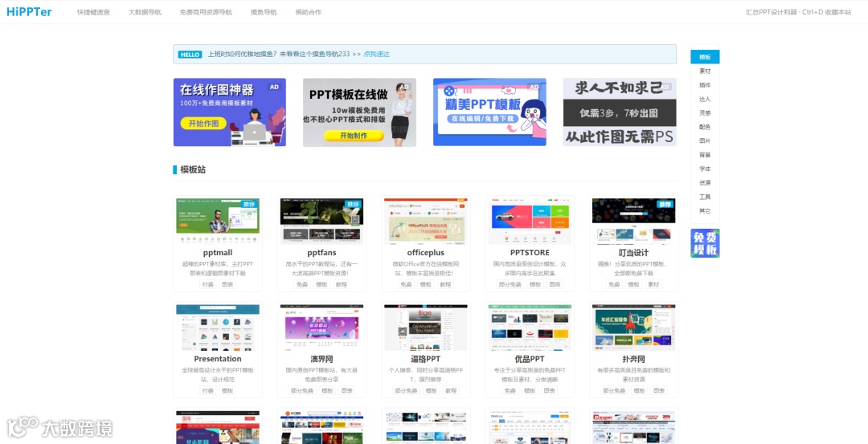The height and width of the screenshot is (444, 868).
Task: Jump to 达人 in the right sidebar
Action: [705, 99]
